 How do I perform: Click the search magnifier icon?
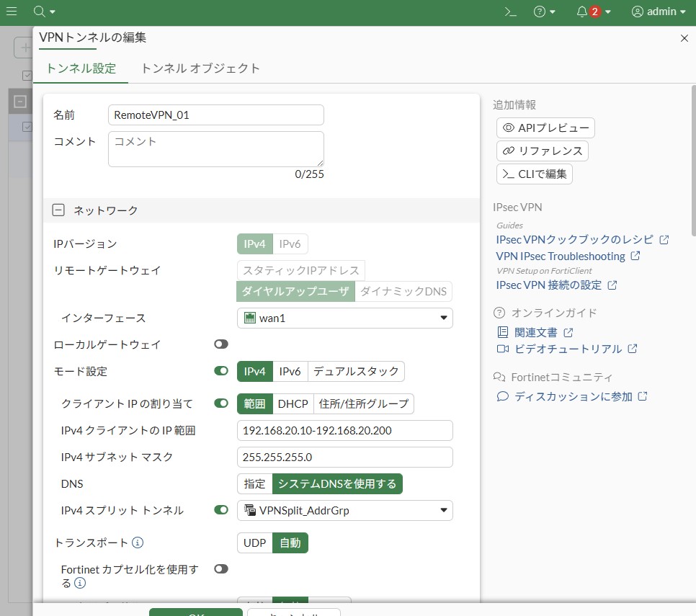40,12
